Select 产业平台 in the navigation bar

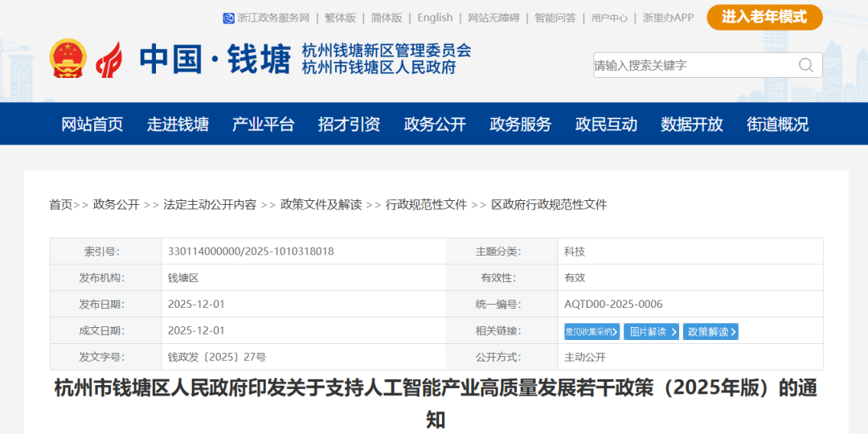tap(264, 125)
